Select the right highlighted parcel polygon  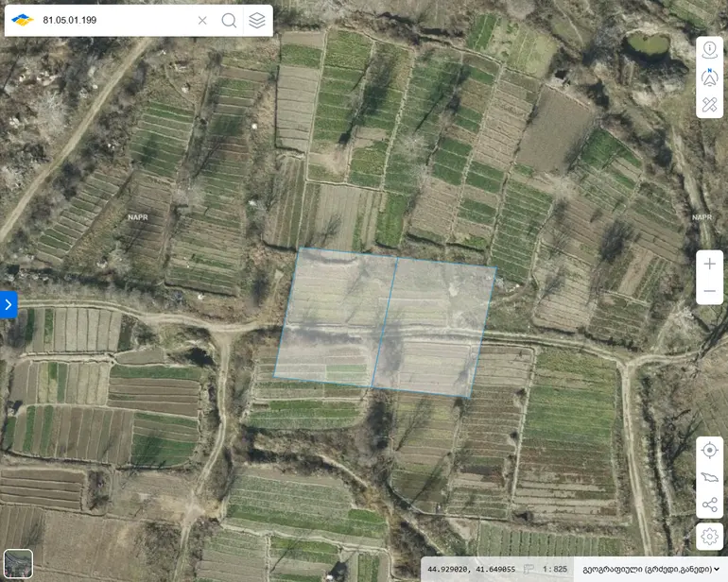[435, 328]
